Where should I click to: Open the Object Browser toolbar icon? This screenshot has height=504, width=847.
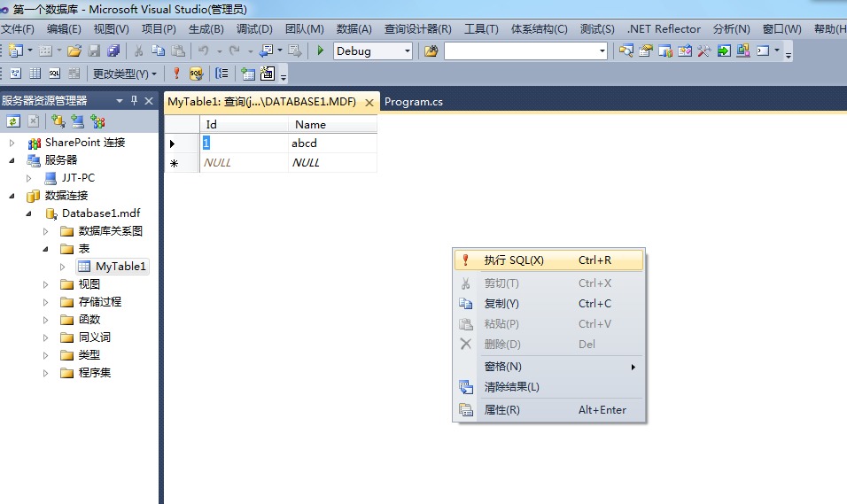click(685, 50)
